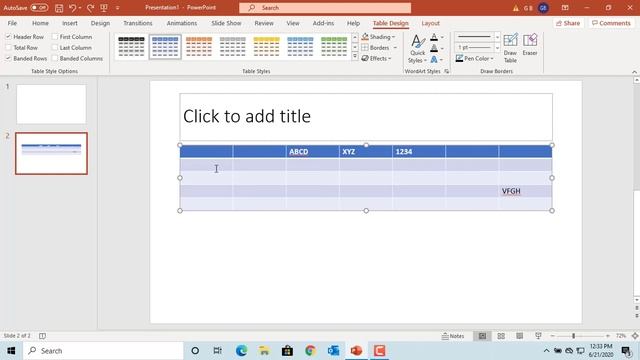Open WordArt Styles dialog launcher

coord(447,71)
